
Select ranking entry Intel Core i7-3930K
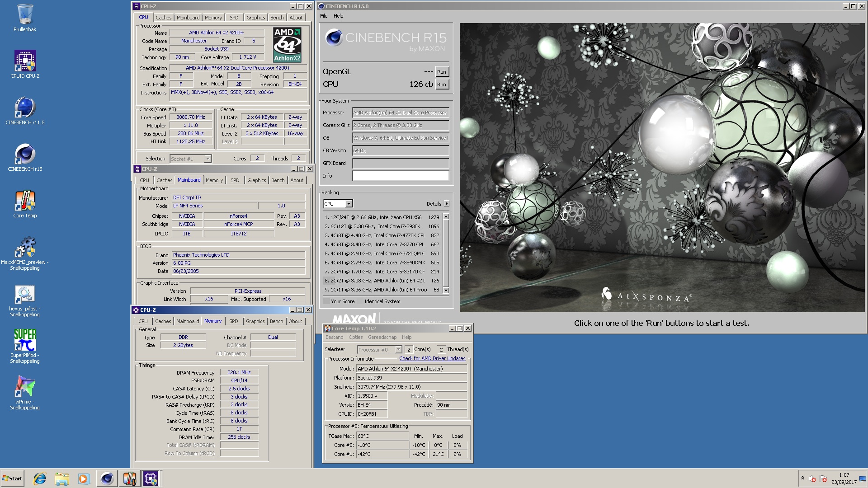pos(382,226)
